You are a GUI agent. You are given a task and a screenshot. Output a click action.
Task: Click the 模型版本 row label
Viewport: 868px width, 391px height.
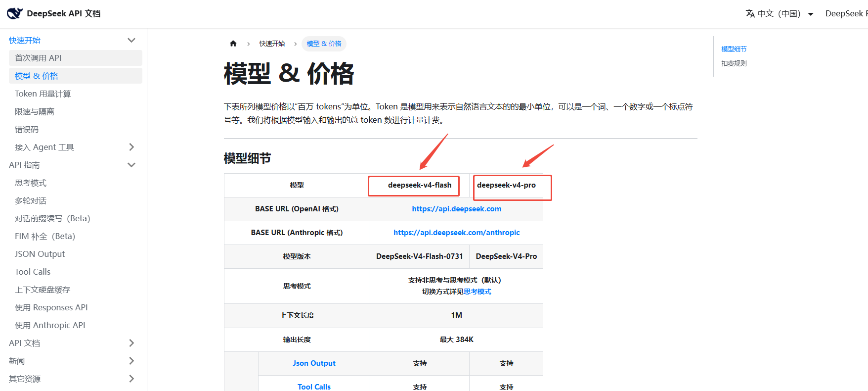(297, 256)
